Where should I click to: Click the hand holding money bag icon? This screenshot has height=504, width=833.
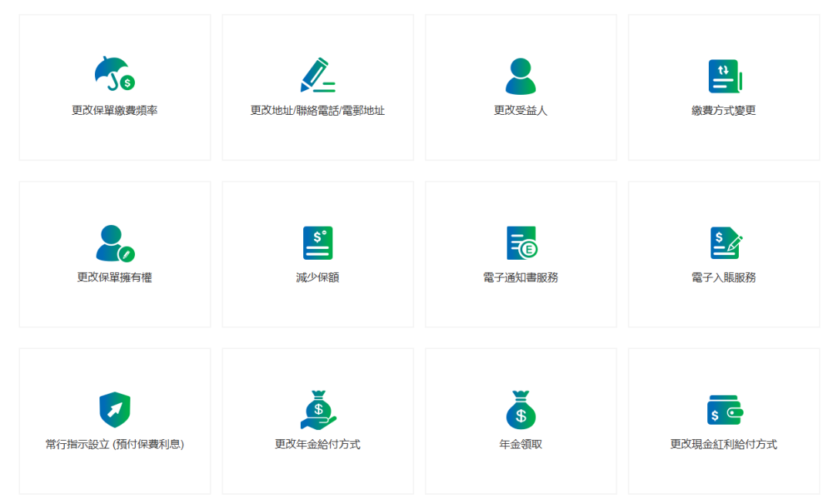318,409
